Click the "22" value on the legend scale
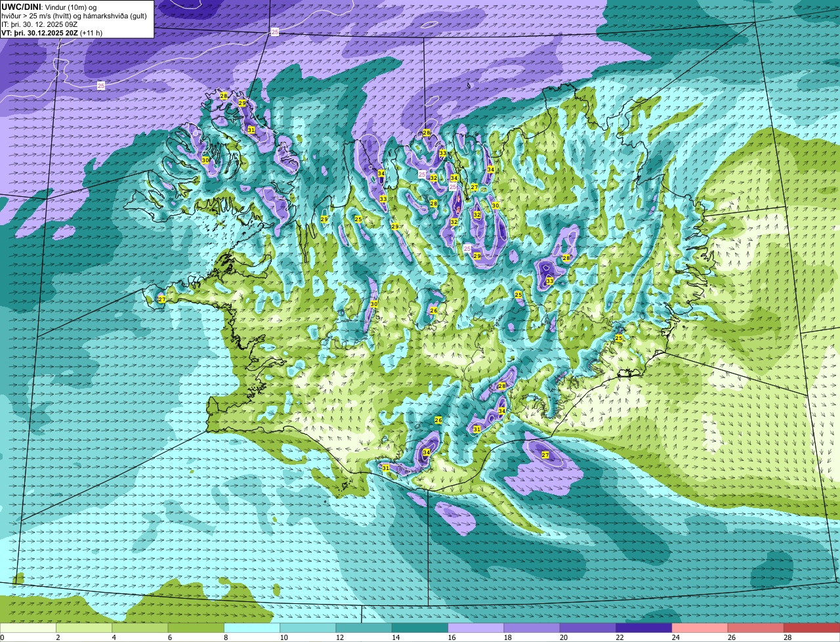This screenshot has height=642, width=840. tap(619, 637)
